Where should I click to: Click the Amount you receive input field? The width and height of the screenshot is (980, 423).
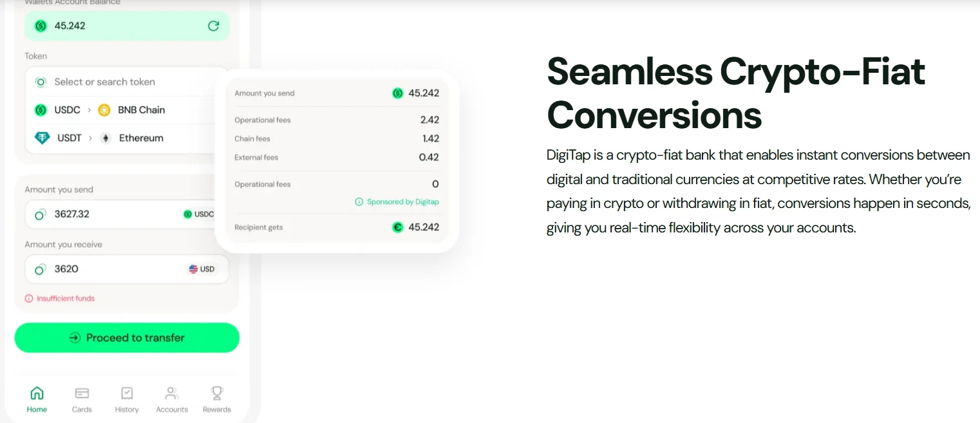[x=103, y=269]
